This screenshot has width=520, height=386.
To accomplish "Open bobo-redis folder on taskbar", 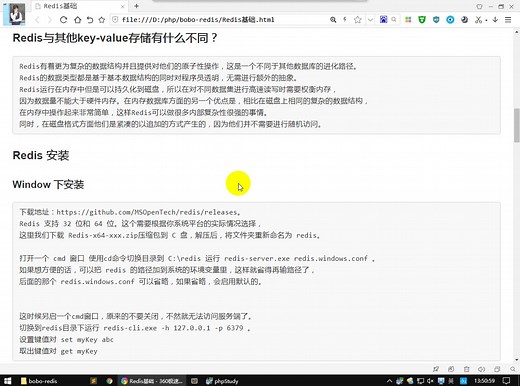I will (x=39, y=381).
